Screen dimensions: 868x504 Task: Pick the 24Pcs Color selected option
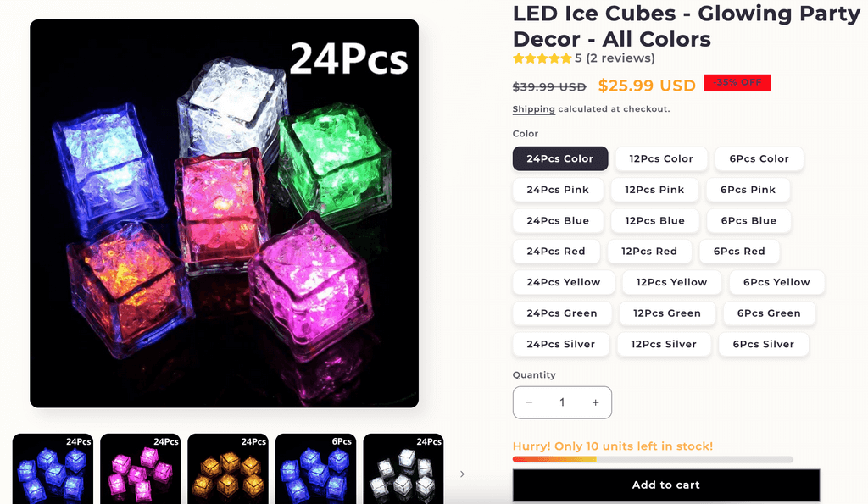(x=560, y=158)
